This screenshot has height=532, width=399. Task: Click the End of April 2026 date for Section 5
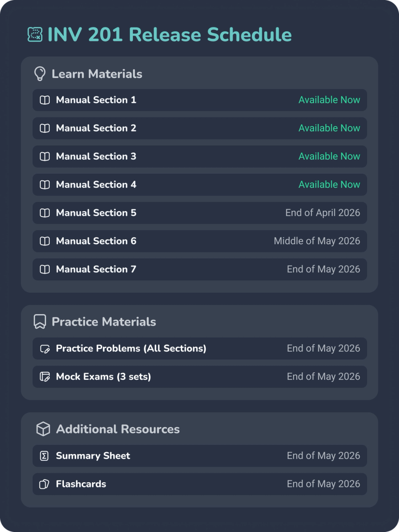[323, 213]
